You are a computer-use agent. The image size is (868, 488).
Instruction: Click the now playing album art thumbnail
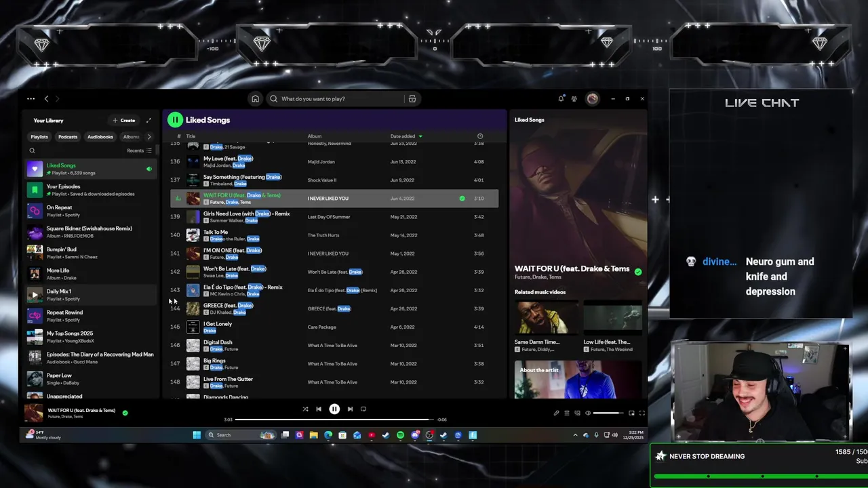[x=34, y=413]
